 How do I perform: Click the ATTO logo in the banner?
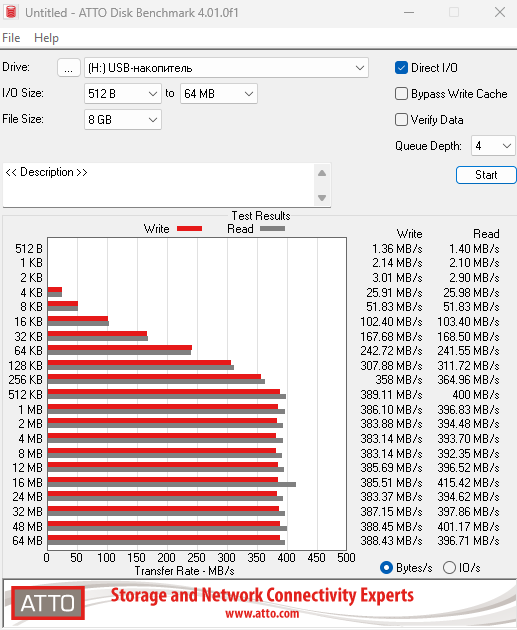(48, 603)
